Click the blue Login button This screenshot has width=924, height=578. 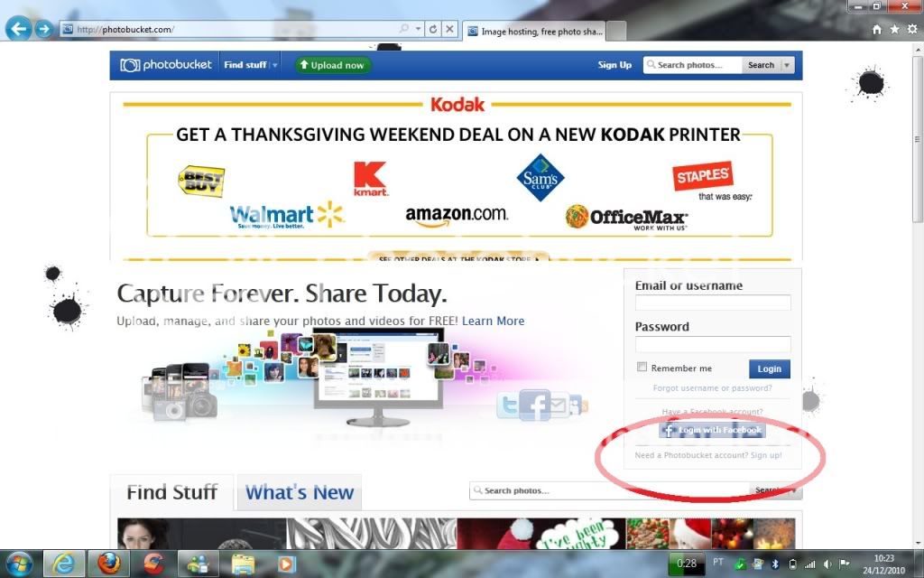[769, 368]
